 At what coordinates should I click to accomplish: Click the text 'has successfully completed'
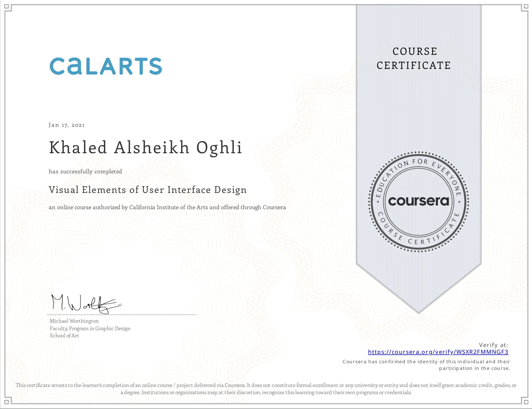85,171
